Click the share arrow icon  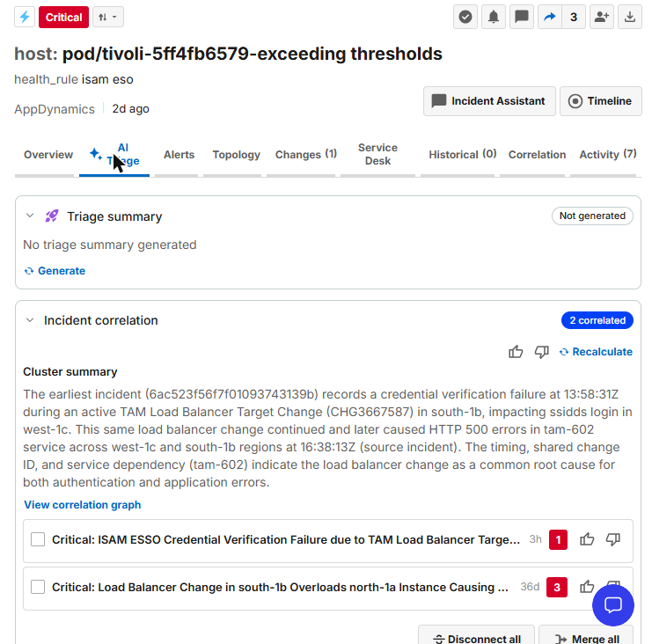click(x=550, y=17)
